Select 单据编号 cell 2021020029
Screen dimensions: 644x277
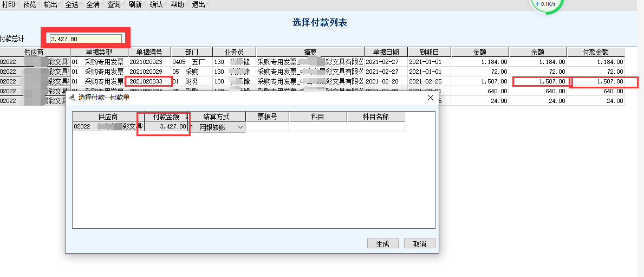tap(149, 72)
